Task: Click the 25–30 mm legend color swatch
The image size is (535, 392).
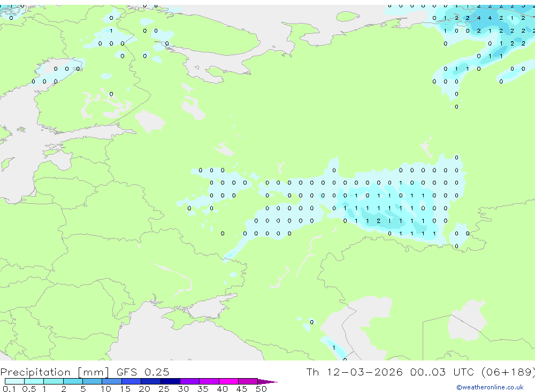Action: pos(170,381)
